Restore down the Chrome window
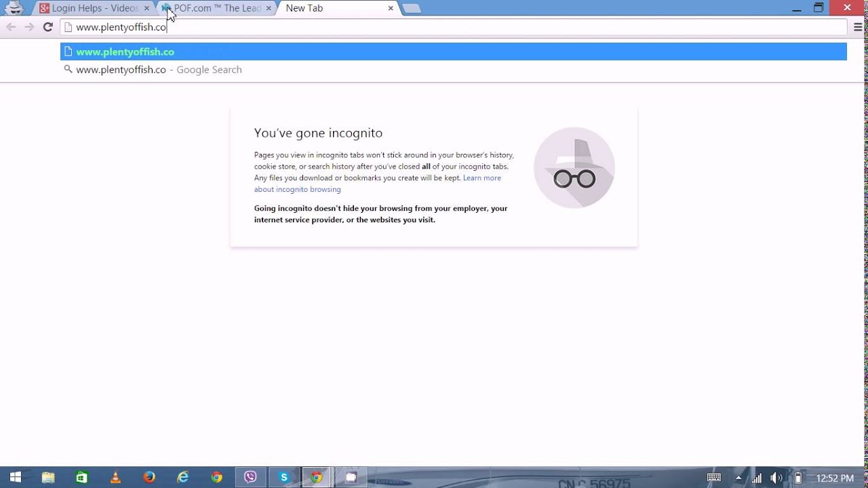 [x=818, y=8]
